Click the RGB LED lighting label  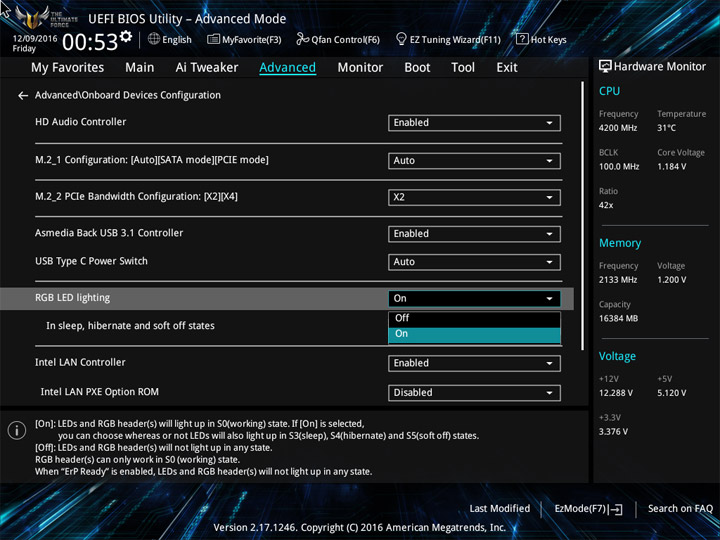click(73, 298)
